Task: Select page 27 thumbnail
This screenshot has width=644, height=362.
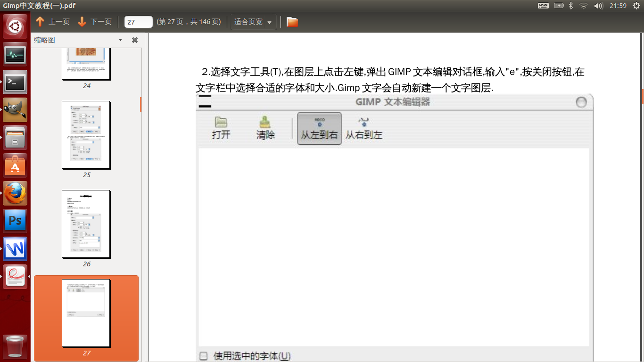Action: (86, 313)
